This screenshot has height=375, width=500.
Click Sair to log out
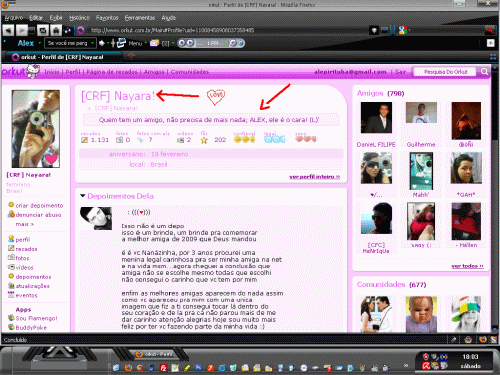pyautogui.click(x=400, y=72)
